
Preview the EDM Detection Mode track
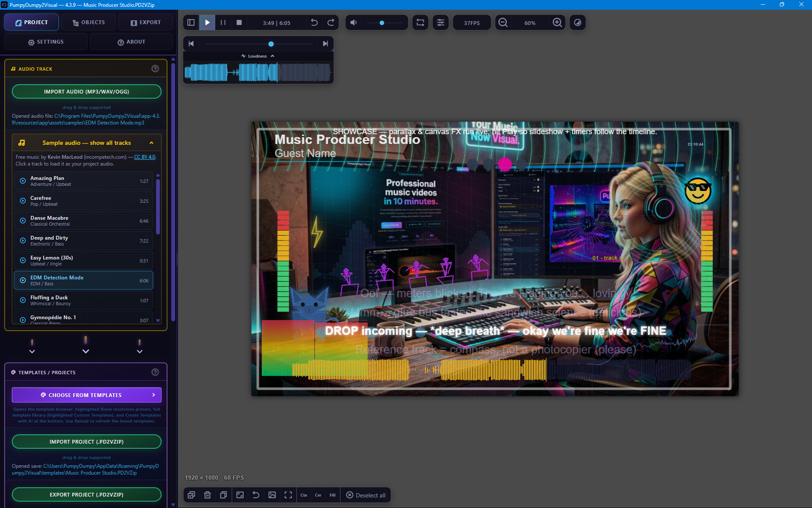tap(23, 280)
